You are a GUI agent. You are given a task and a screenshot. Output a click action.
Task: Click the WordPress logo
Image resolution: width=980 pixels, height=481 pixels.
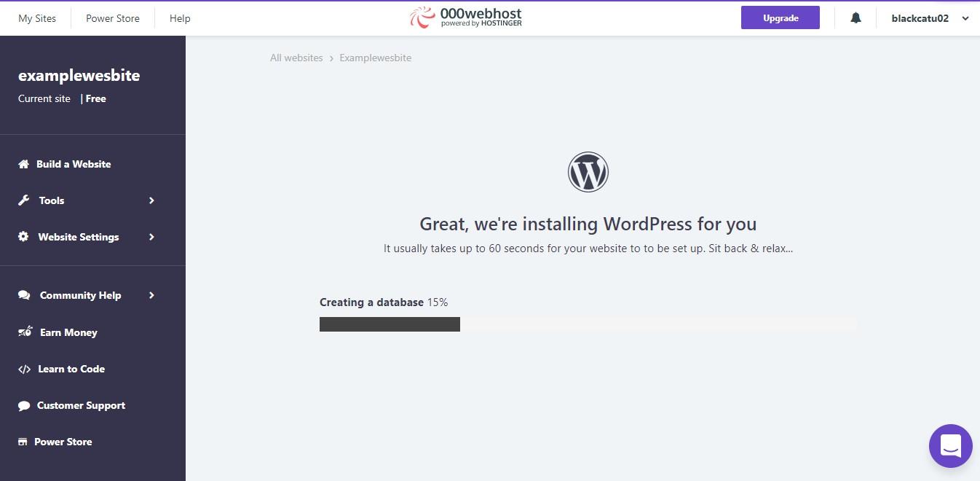pyautogui.click(x=588, y=172)
